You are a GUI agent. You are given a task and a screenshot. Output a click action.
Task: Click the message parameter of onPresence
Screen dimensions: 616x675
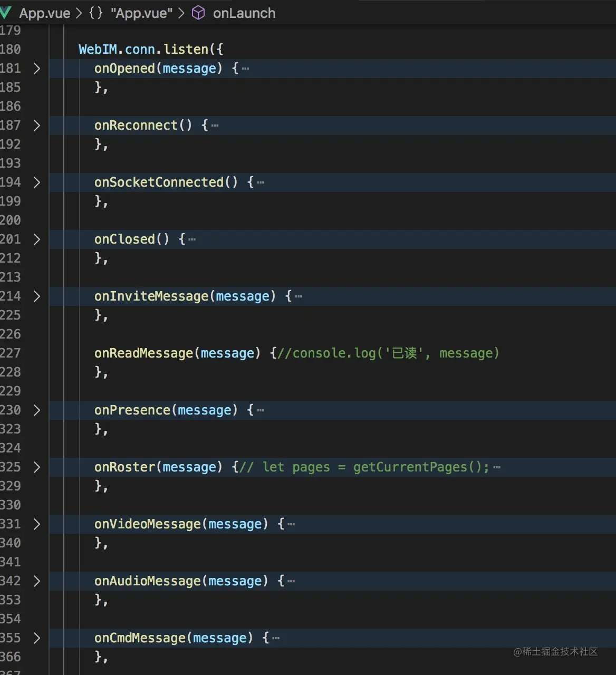click(x=205, y=411)
